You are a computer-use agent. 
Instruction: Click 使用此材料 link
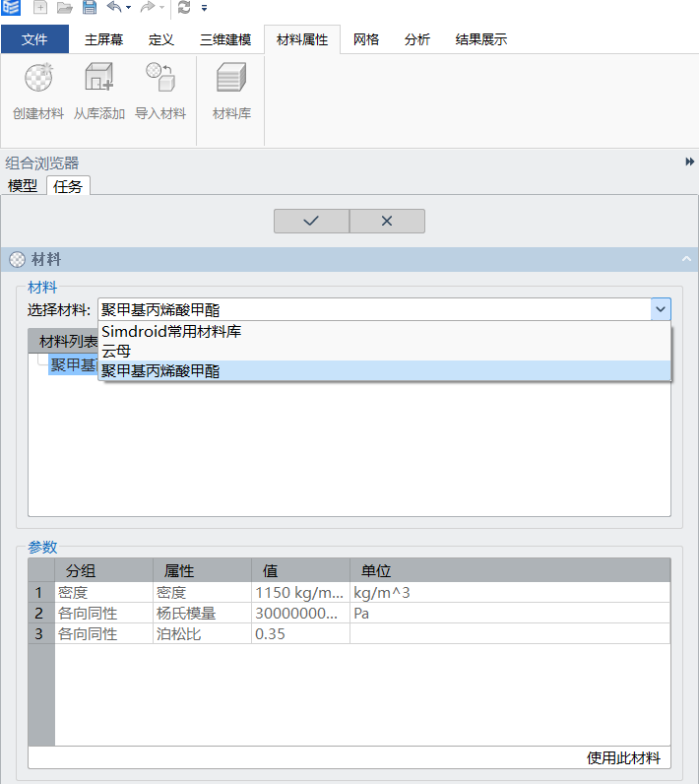tap(623, 758)
